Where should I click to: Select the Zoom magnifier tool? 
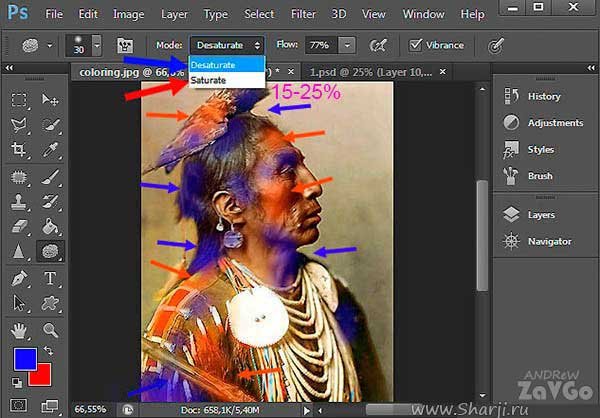[x=49, y=329]
